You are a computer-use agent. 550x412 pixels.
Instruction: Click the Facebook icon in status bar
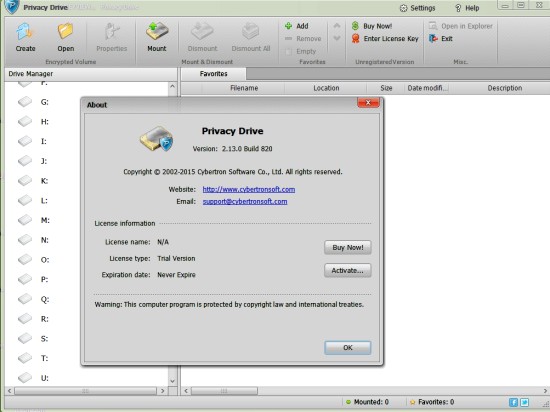pyautogui.click(x=513, y=402)
